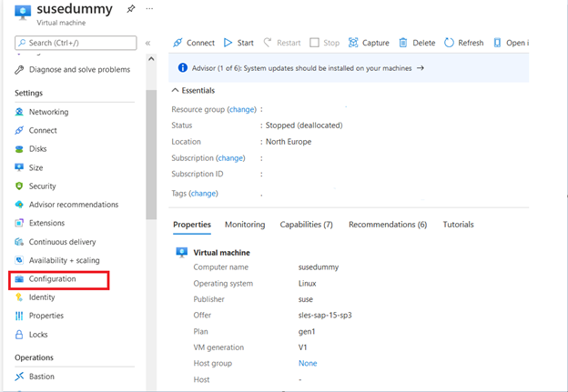The width and height of the screenshot is (568, 392).
Task: Open the Capabilities (7) tab
Action: [306, 225]
